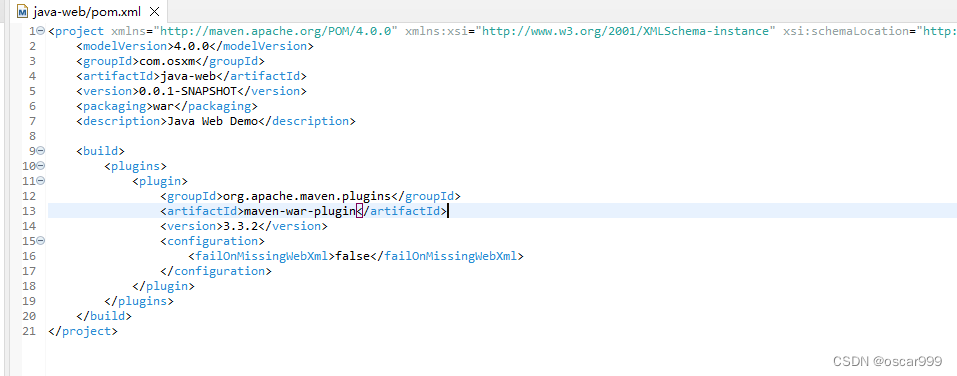
Task: Click org.apache.maven.plugins groupId value
Action: [x=306, y=196]
